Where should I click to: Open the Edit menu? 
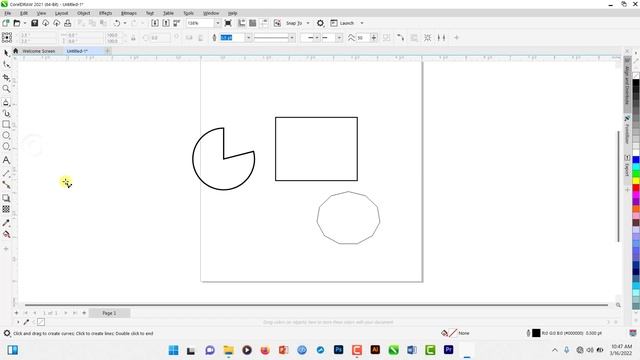(24, 13)
